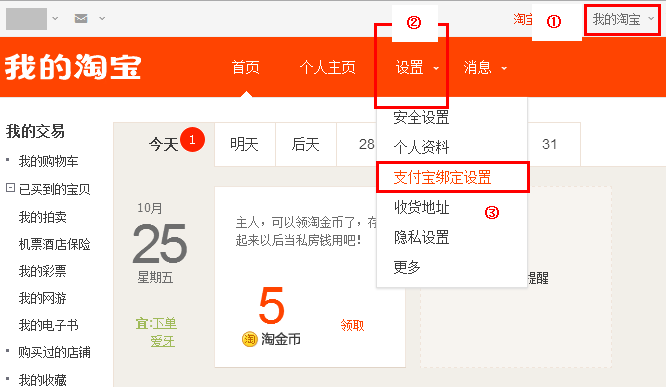Choose 支付宝绑定设置 in the menu
This screenshot has width=666, height=387.
tap(442, 177)
